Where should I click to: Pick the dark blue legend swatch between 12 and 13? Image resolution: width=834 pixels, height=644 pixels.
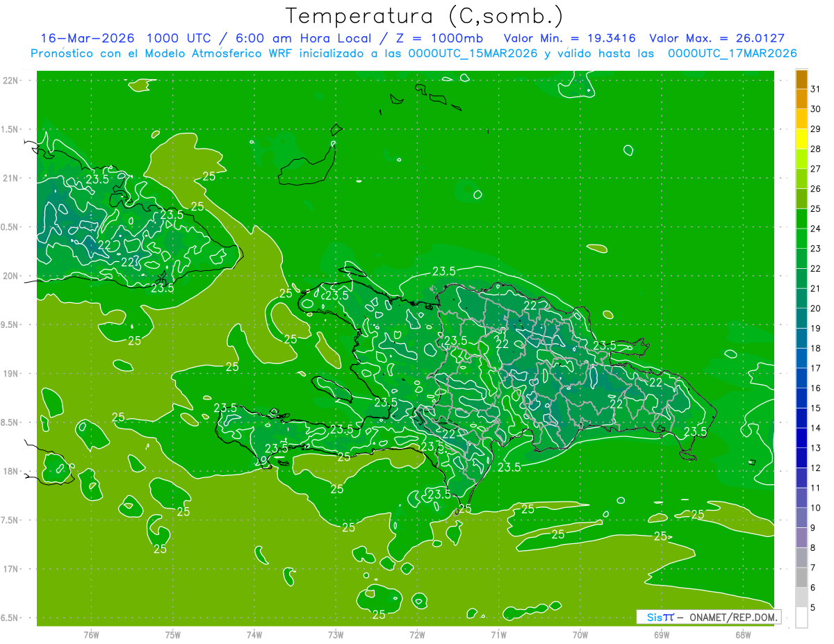(x=802, y=459)
